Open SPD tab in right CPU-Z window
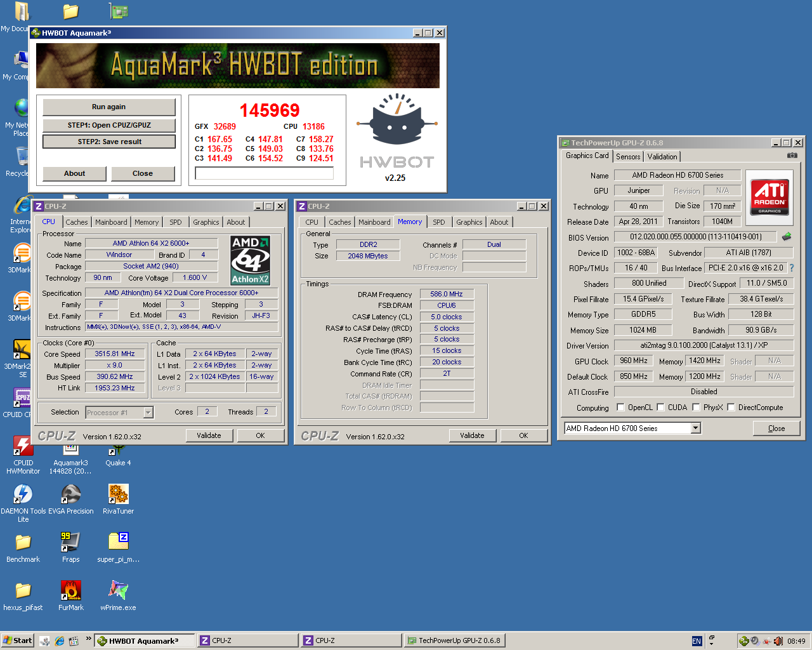This screenshot has width=812, height=650. tap(439, 222)
